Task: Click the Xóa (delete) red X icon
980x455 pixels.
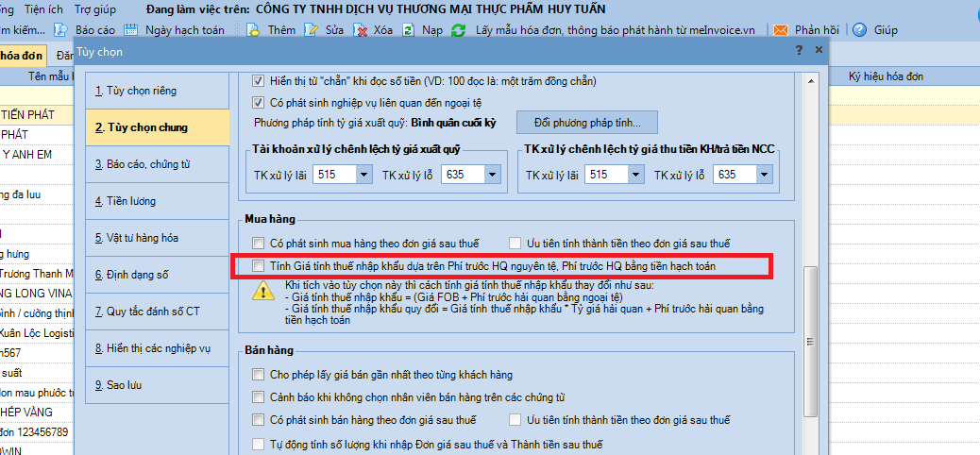Action: tap(361, 30)
